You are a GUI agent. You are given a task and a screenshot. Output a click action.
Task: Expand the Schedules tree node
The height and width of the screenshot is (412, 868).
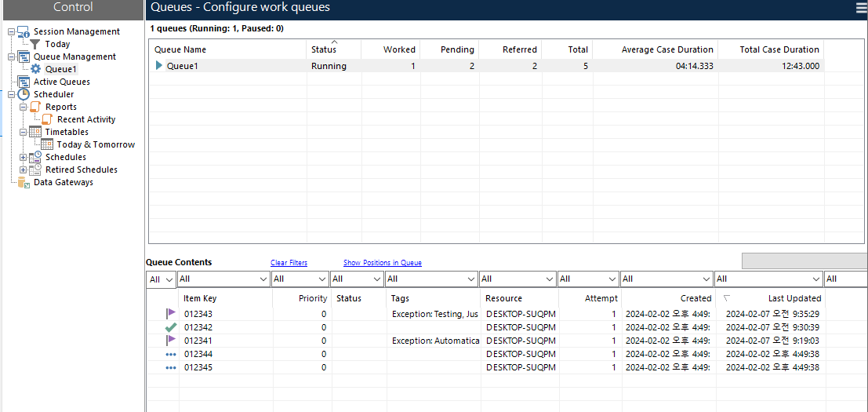[24, 157]
